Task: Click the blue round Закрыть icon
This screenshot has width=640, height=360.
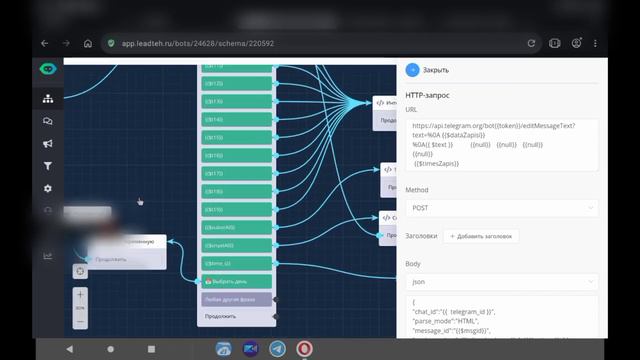Action: tap(412, 70)
